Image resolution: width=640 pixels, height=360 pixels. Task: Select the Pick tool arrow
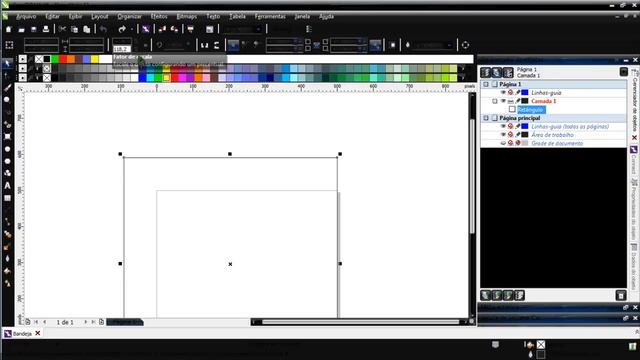[7, 63]
